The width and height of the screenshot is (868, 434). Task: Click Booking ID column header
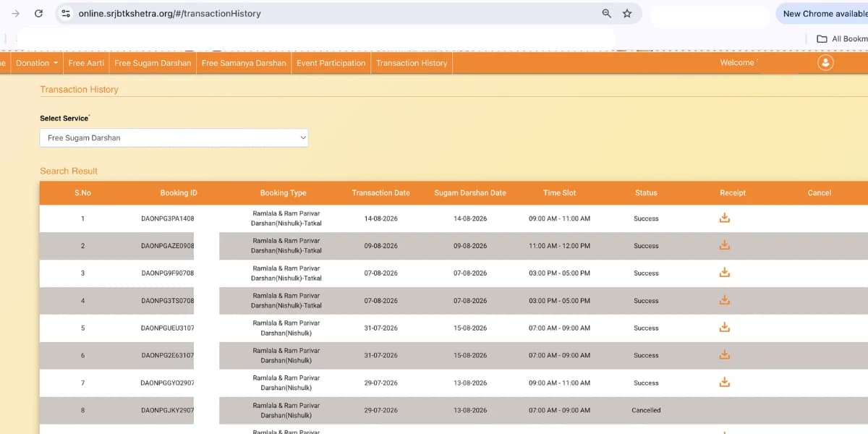(179, 193)
